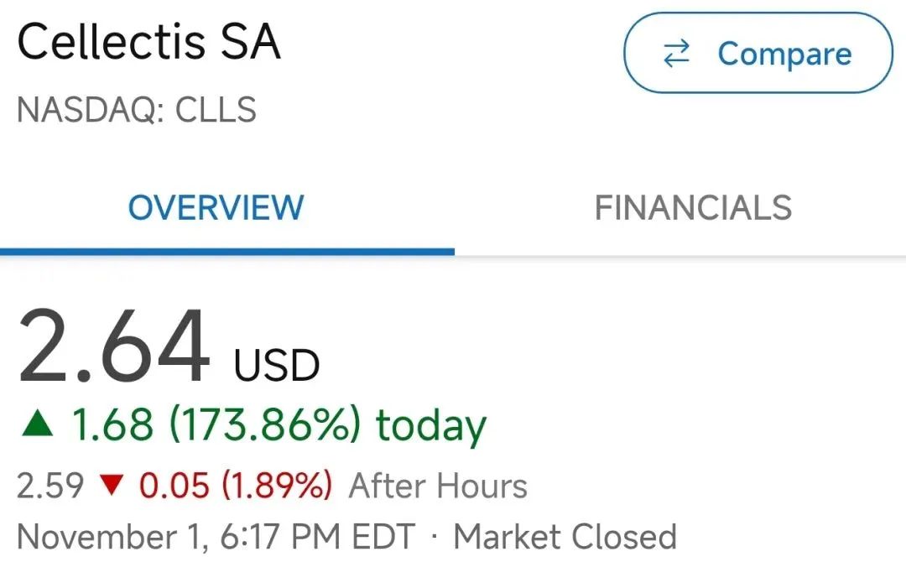Click the 2.59 after-hours price
This screenshot has width=906, height=588.
pos(50,486)
